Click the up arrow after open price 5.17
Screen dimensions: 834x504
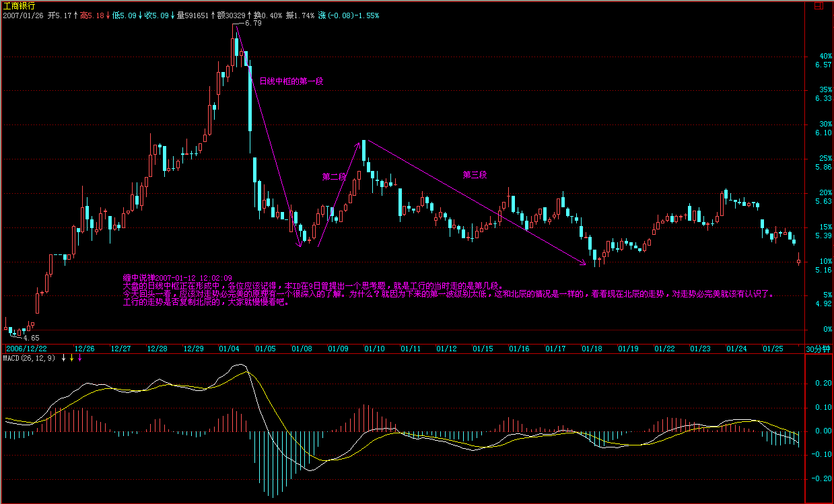click(76, 15)
